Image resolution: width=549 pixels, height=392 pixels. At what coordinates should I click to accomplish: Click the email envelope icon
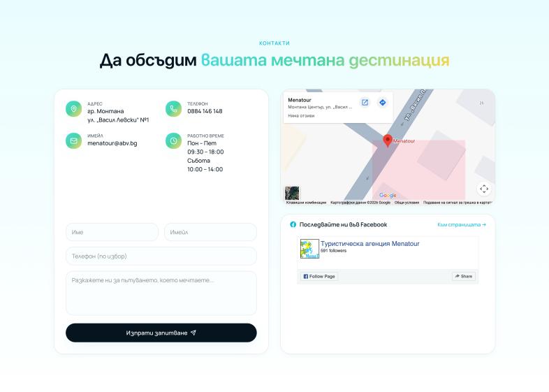[73, 141]
